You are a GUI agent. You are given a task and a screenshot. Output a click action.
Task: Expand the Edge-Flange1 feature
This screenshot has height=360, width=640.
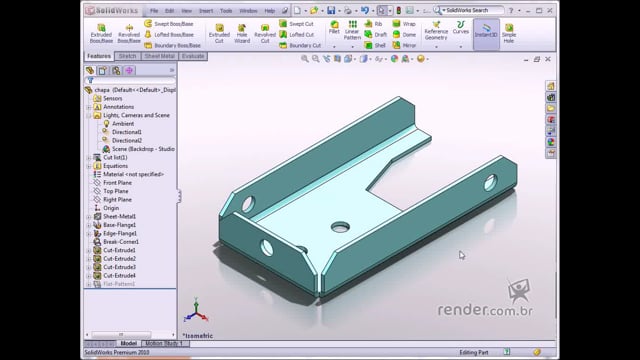coord(89,233)
